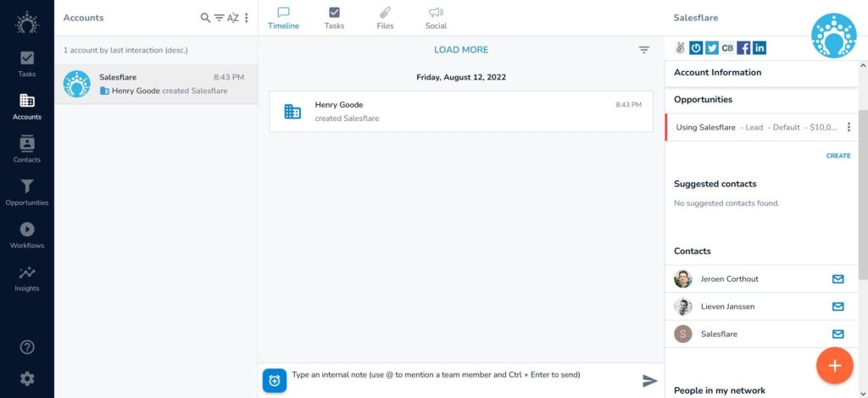
Task: Switch to the Tasks tab
Action: click(x=334, y=19)
